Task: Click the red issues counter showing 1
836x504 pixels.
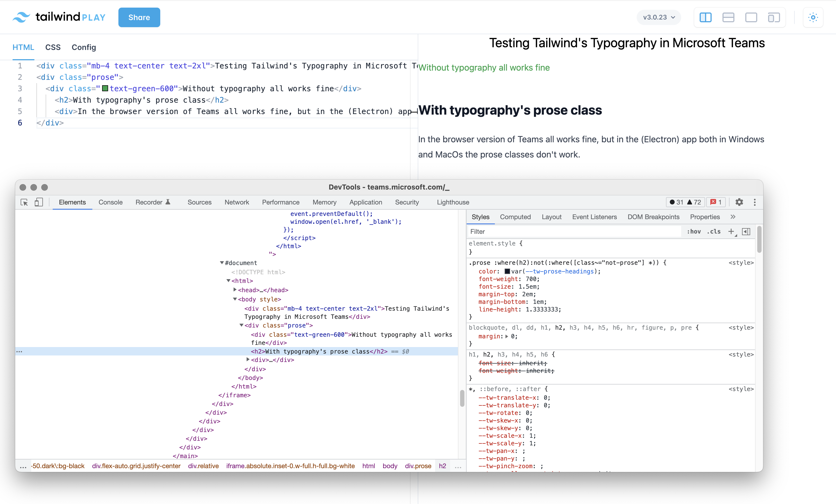Action: [716, 202]
